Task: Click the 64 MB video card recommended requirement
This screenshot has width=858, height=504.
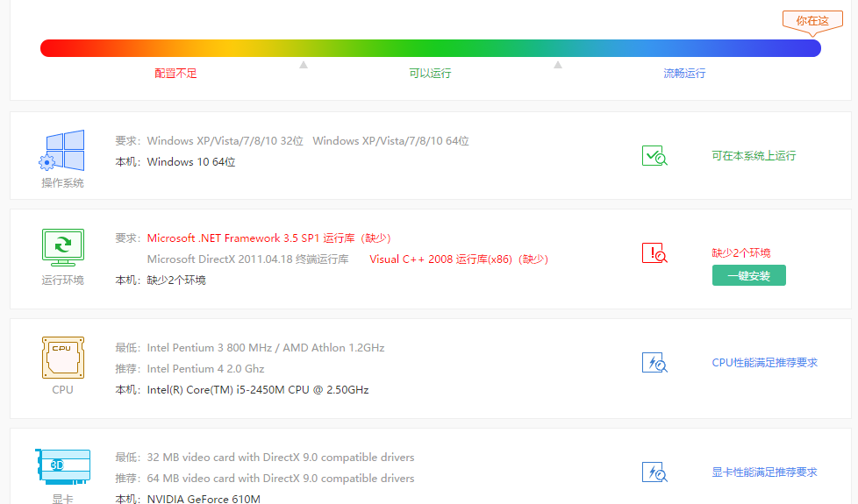Action: [281, 479]
